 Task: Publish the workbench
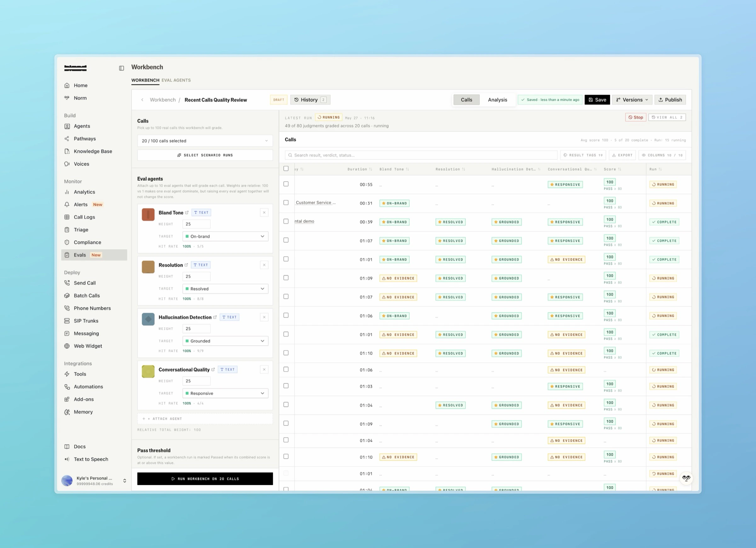click(x=670, y=99)
